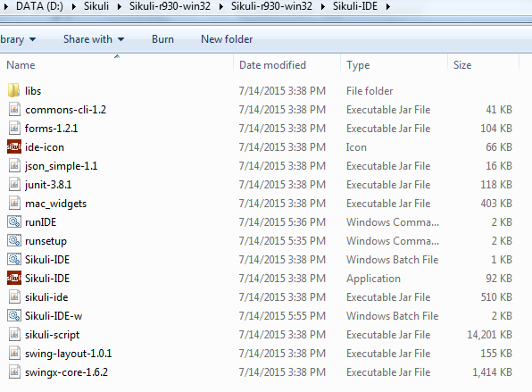
Task: Select junit-3.8.1 file name
Action: [x=48, y=185]
